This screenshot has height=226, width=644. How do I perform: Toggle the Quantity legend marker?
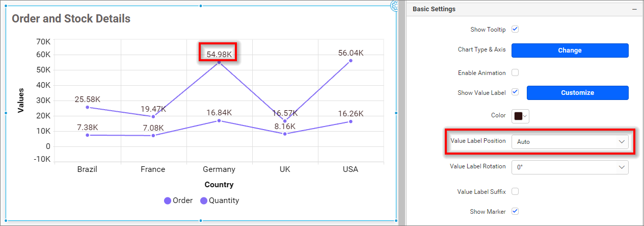click(x=204, y=201)
